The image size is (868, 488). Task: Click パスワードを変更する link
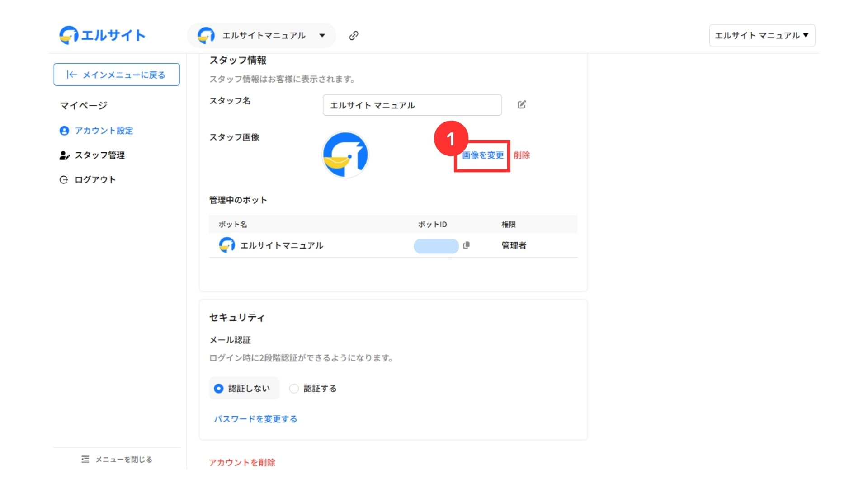pyautogui.click(x=255, y=419)
